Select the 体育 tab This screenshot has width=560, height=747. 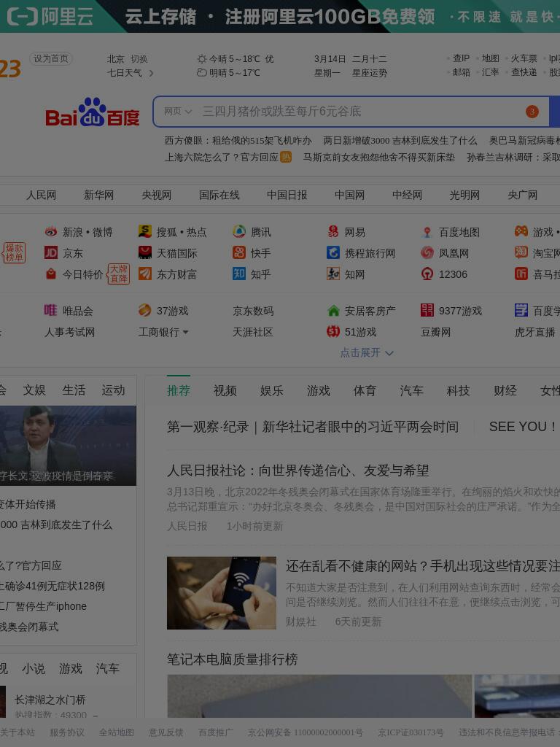coord(365,391)
